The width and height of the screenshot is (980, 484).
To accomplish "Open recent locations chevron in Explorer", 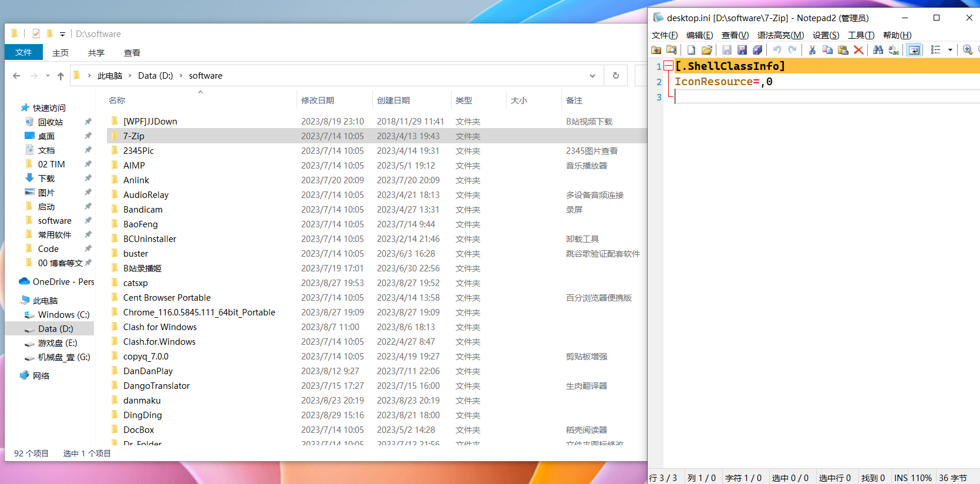I will 48,76.
